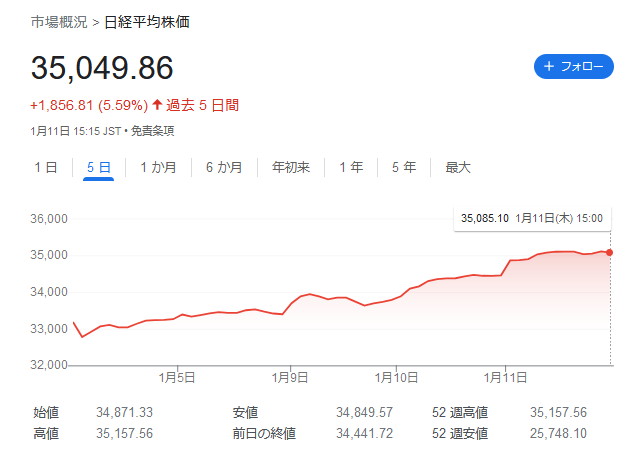Click the 35,085.10 chart tooltip
Image resolution: width=642 pixels, height=452 pixels.
click(532, 218)
